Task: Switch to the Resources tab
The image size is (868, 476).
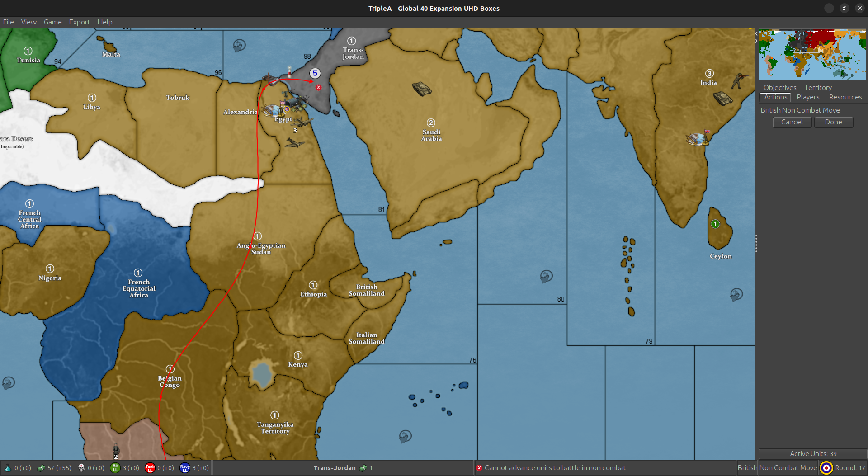Action: [845, 97]
